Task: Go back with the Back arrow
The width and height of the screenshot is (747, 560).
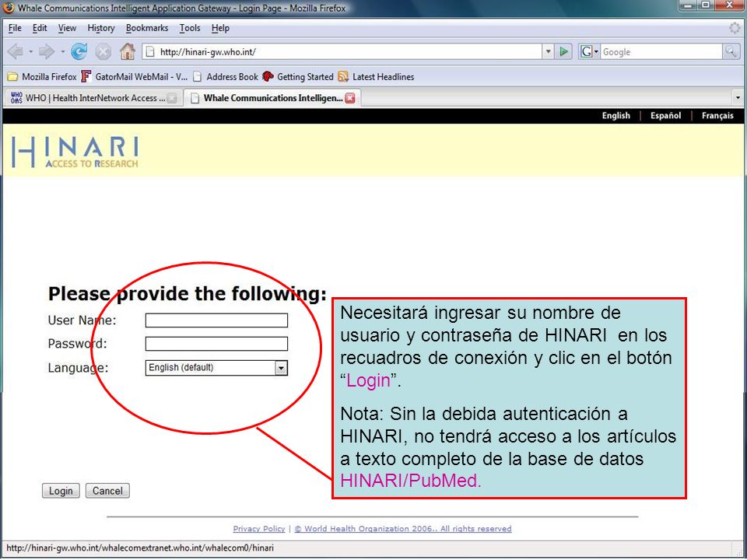Action: (16, 51)
